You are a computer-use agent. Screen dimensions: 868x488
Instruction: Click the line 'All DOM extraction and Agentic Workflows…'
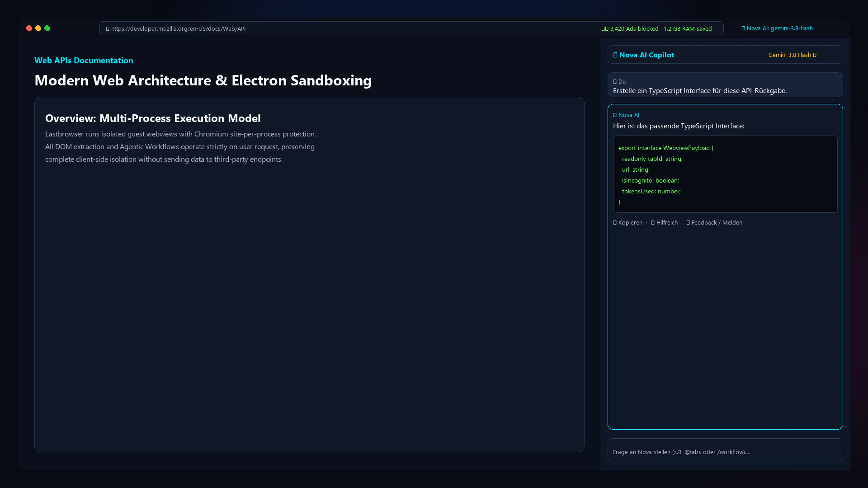[x=180, y=147]
